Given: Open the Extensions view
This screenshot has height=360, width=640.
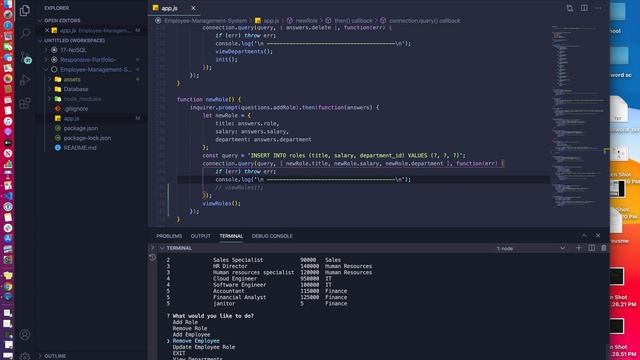Looking at the screenshot, I should pos(25,103).
